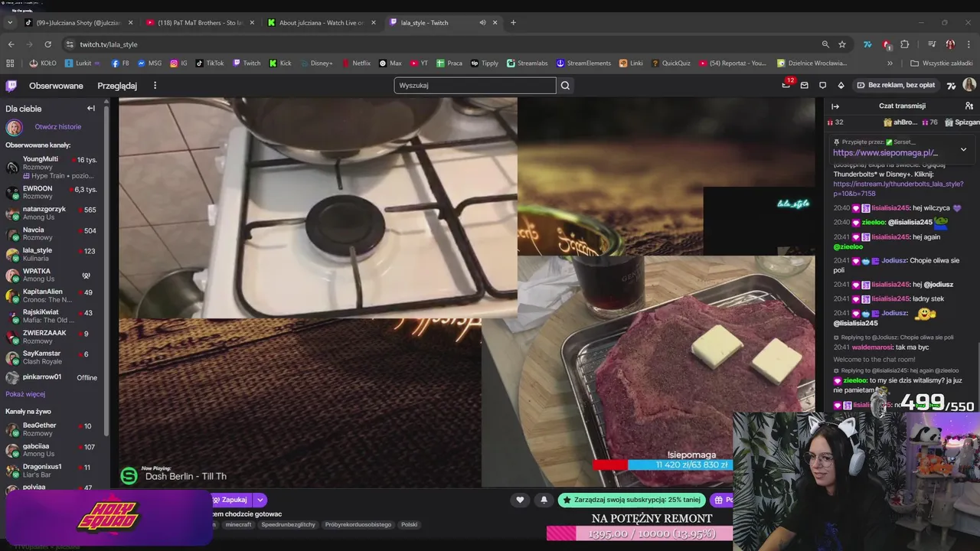Open the browser extensions puzzle icon
The height and width of the screenshot is (551, 980).
coord(904,44)
